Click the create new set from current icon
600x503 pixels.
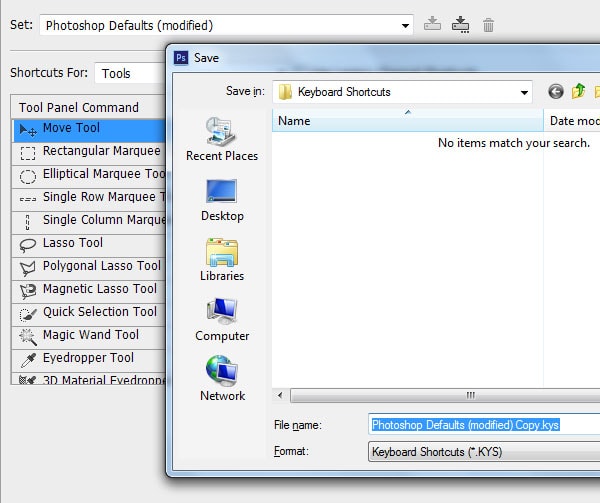pyautogui.click(x=460, y=25)
